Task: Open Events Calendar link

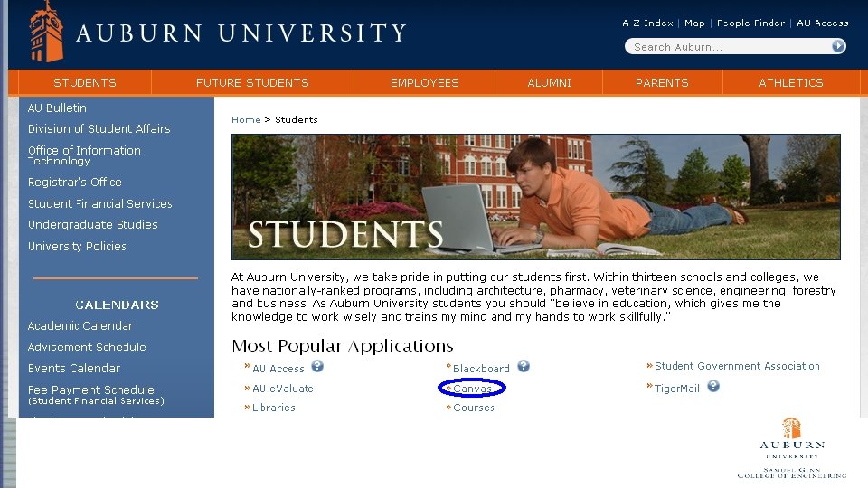Action: click(73, 369)
